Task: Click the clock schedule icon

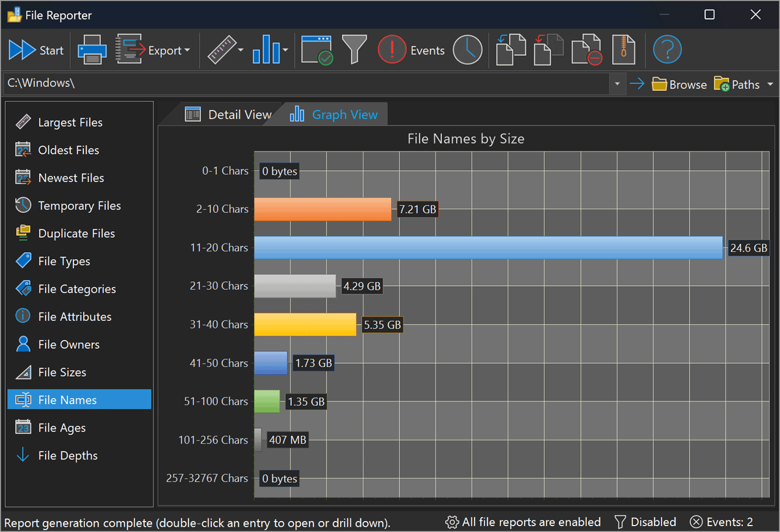Action: pyautogui.click(x=467, y=50)
